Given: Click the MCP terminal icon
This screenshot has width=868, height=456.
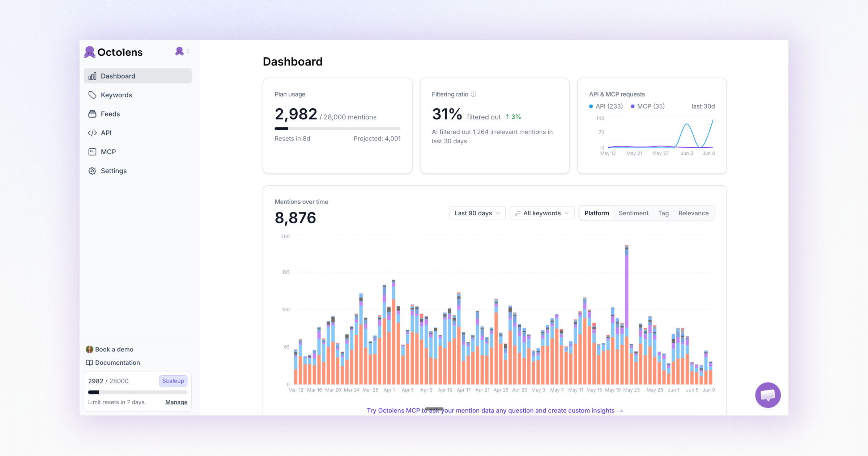Looking at the screenshot, I should click(x=92, y=152).
